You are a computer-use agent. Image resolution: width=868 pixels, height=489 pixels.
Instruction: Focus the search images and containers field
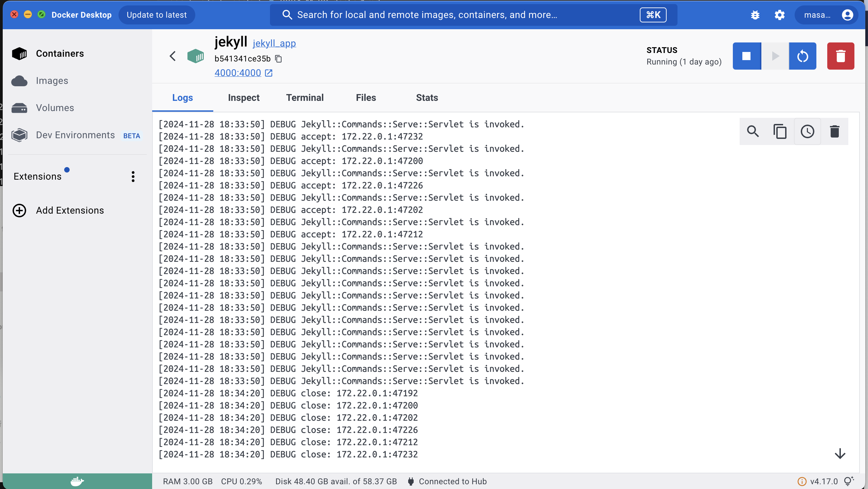tap(473, 15)
